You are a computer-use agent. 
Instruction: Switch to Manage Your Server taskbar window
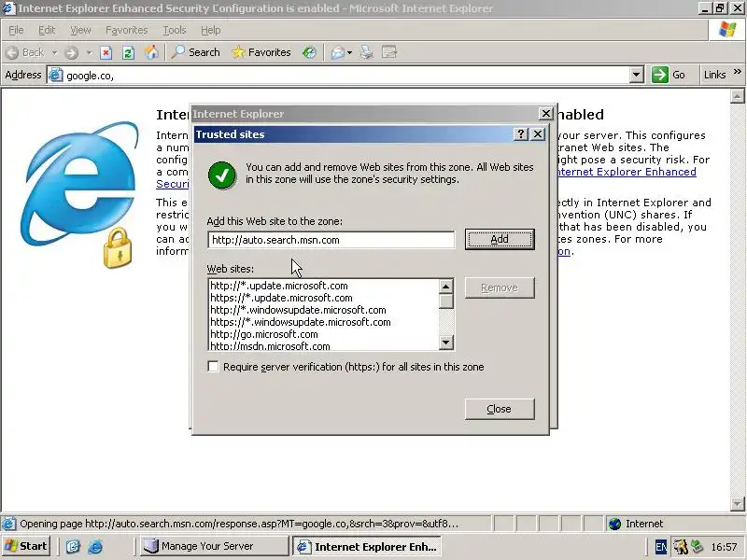(215, 546)
